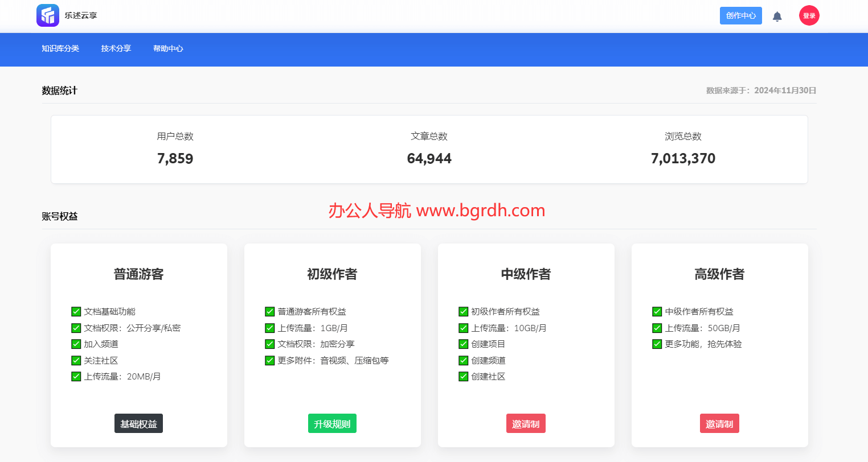Click the checkmark next to 上传流量：50GB/月
868x462 pixels.
(657, 328)
